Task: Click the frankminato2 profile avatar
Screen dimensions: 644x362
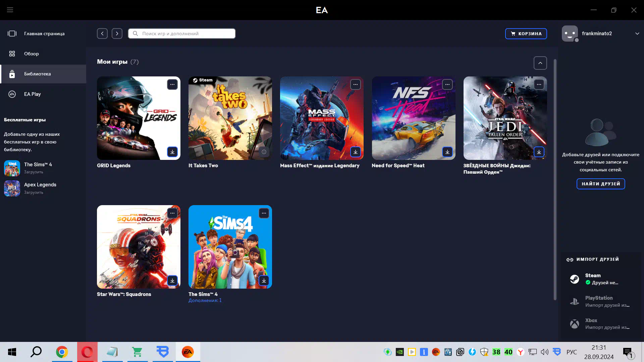Action: [570, 34]
